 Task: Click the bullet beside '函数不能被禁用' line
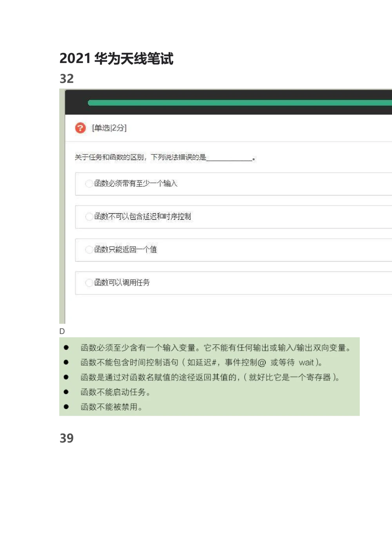66,406
